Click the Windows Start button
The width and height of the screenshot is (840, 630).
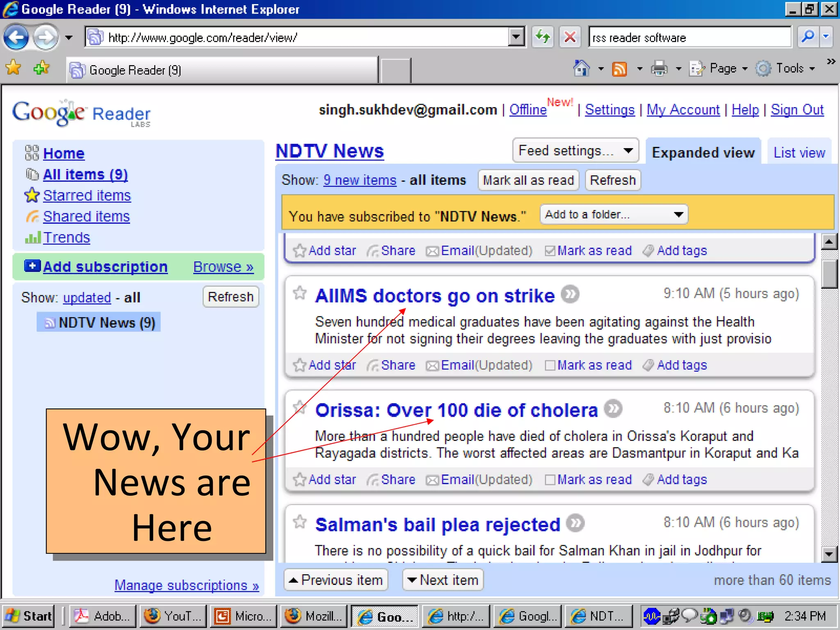click(28, 616)
